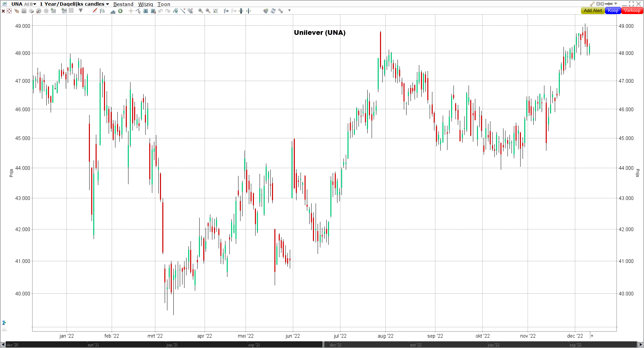This screenshot has height=348, width=644.
Task: Click the redo arrow icon
Action: coord(168,11)
